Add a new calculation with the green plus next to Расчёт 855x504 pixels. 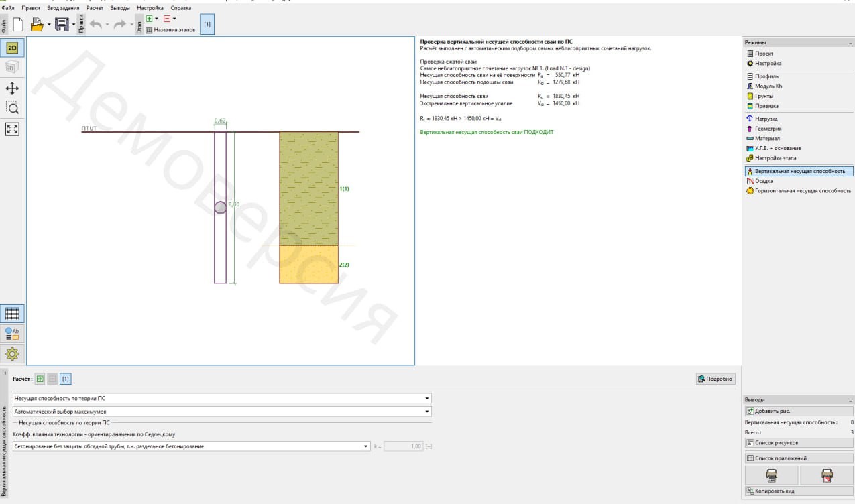pos(40,379)
